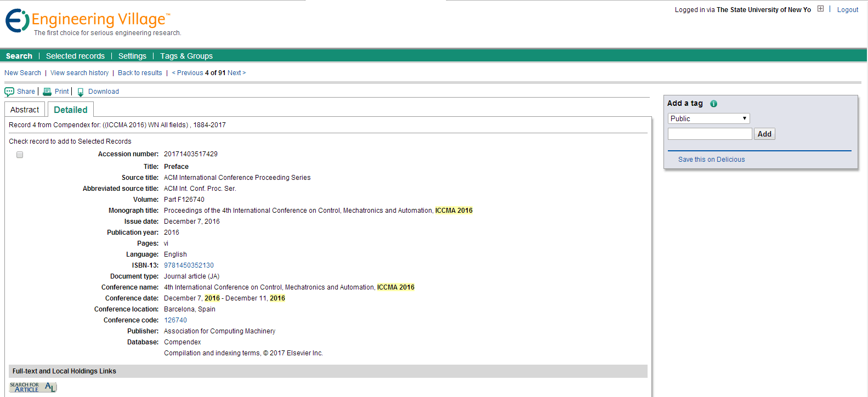The image size is (868, 397).
Task: Click the Download arrow icon
Action: coord(81,92)
